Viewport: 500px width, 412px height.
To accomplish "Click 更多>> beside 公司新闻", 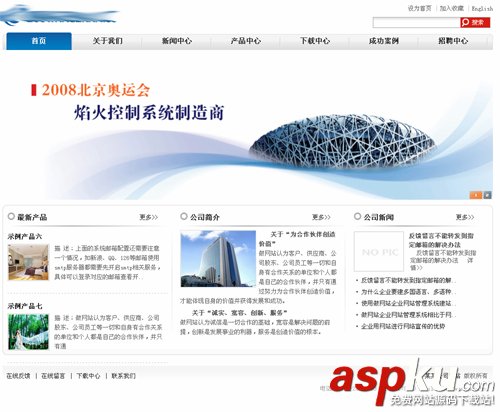I will 465,217.
